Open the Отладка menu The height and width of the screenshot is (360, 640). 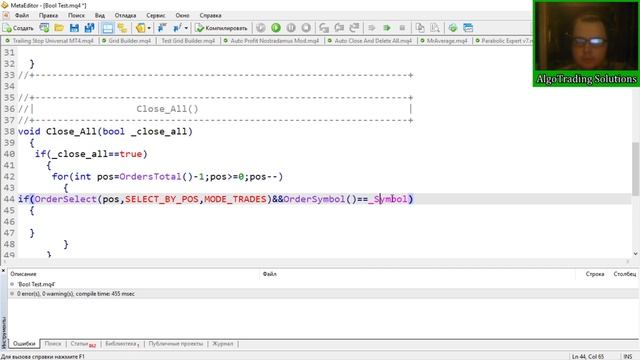[125, 15]
